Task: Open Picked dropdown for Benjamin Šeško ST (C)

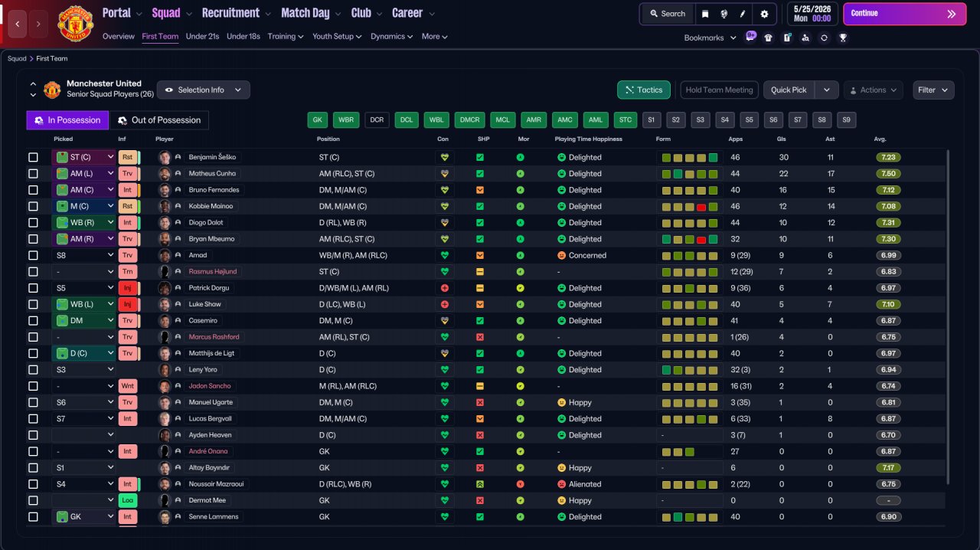Action: pos(83,157)
